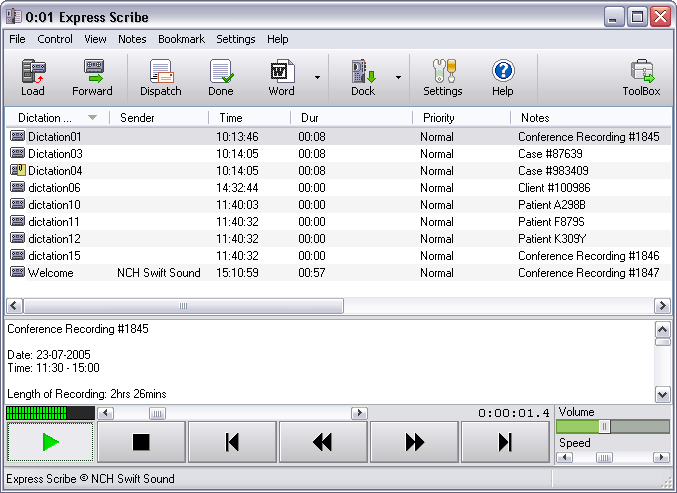Click the cassette icon next to dictation10
This screenshot has height=493, width=677.
[17, 204]
